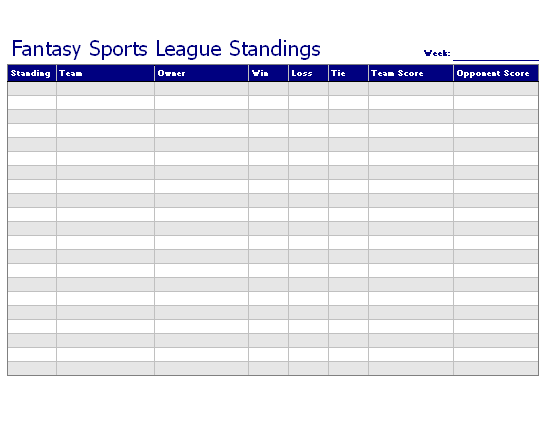Click the first row Standing cell
550x425 pixels.
[x=32, y=89]
